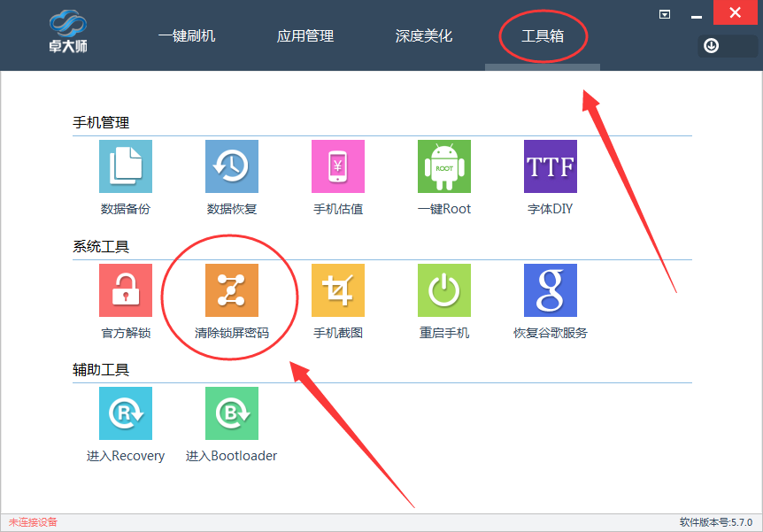Open the circled 清除锁屏密码 lock screen remover

pyautogui.click(x=231, y=289)
